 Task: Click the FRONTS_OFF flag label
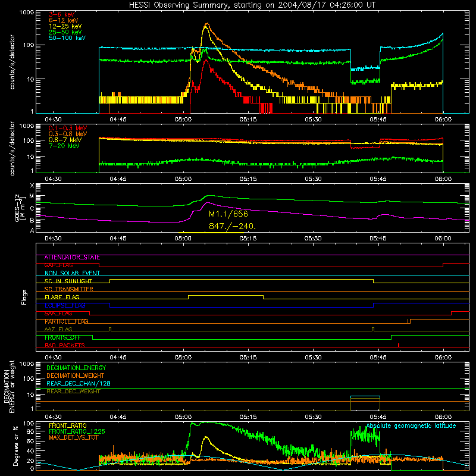[x=62, y=337]
